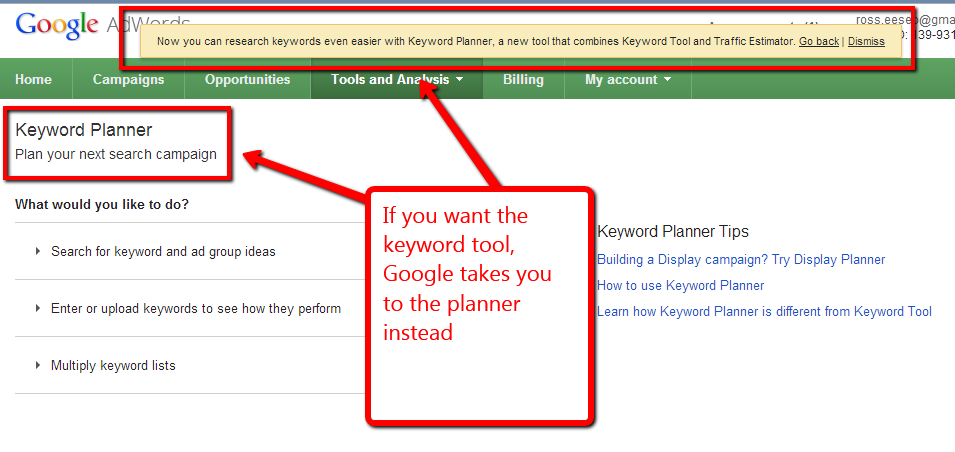Open the My account dropdown
The width and height of the screenshot is (955, 452).
[x=628, y=79]
